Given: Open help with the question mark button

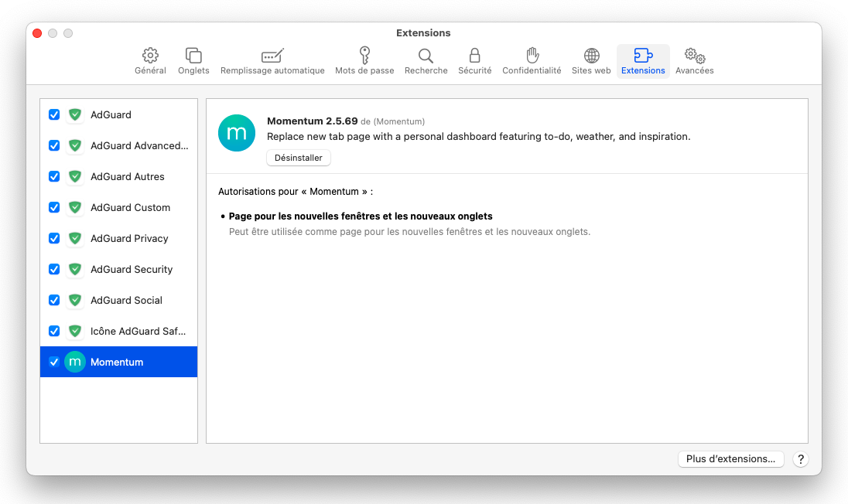Looking at the screenshot, I should click(x=801, y=459).
